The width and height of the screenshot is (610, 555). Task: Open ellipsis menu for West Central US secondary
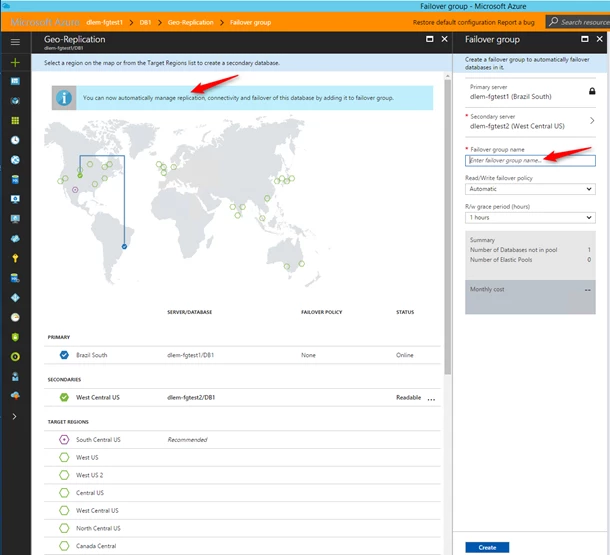pyautogui.click(x=431, y=399)
